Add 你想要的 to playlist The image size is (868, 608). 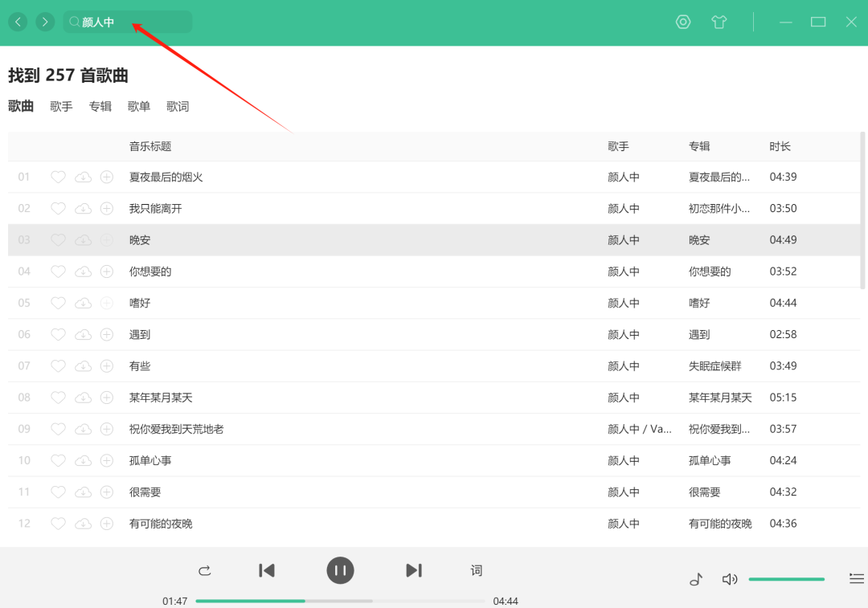pyautogui.click(x=107, y=271)
